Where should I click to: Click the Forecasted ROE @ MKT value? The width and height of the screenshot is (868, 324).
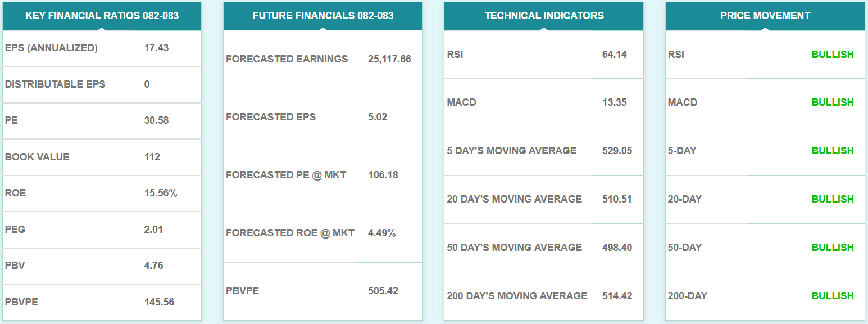tap(381, 233)
